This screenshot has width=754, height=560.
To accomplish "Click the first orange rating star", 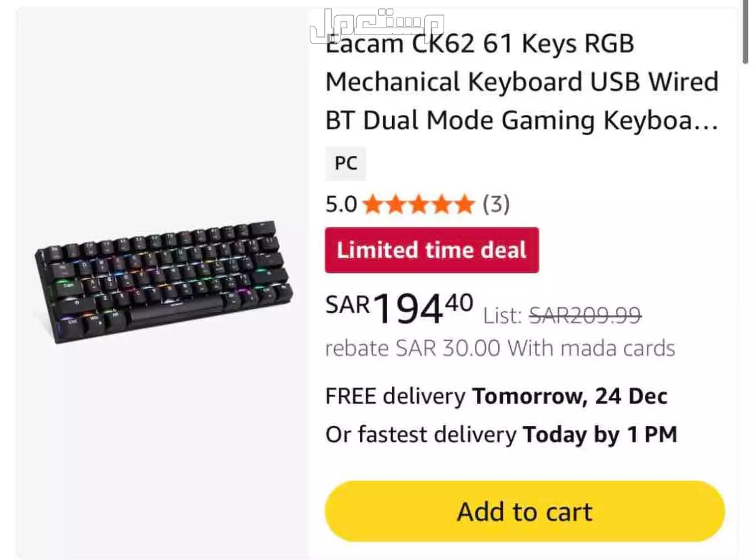I will [373, 204].
